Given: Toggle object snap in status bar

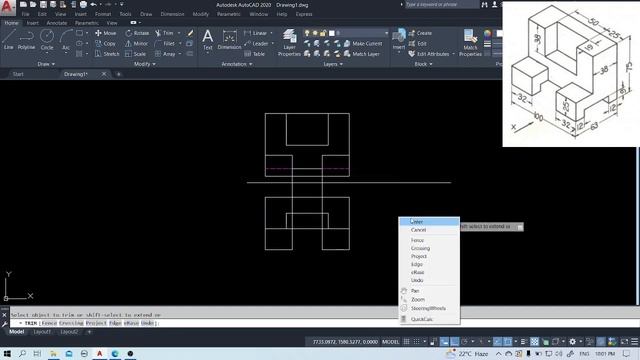Looking at the screenshot, I should pyautogui.click(x=507, y=342).
